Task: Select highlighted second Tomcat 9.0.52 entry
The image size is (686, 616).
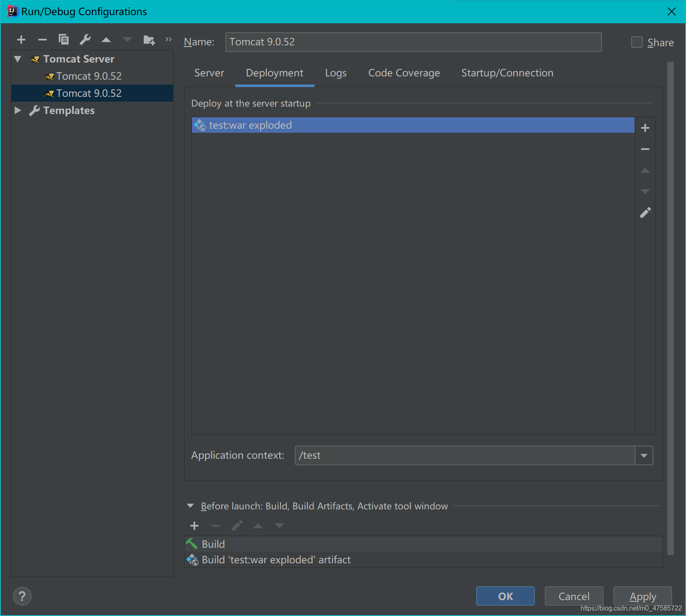Action: pos(92,93)
